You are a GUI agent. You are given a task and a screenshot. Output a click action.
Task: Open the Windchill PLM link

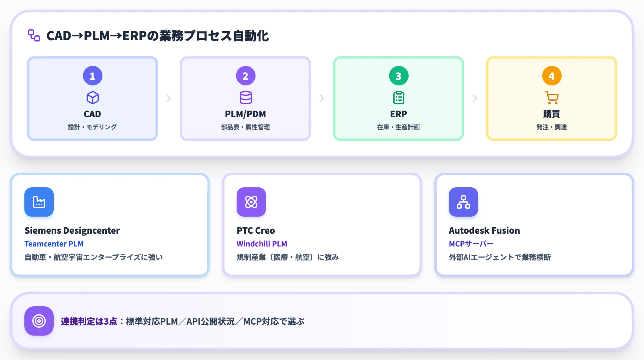tap(262, 244)
